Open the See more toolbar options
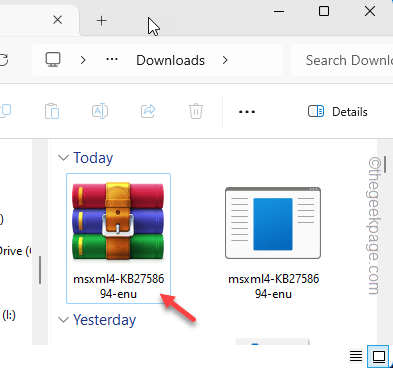 (247, 112)
